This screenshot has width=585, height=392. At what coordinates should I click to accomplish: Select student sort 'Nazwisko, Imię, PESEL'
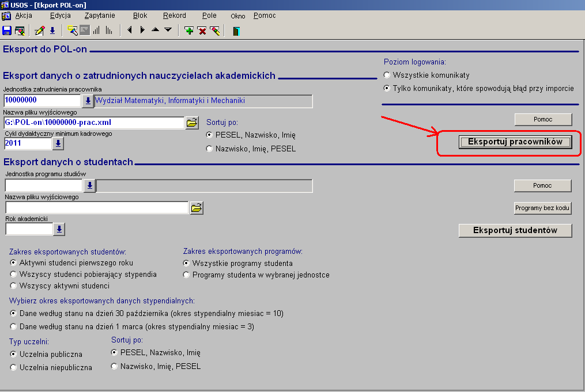point(114,366)
